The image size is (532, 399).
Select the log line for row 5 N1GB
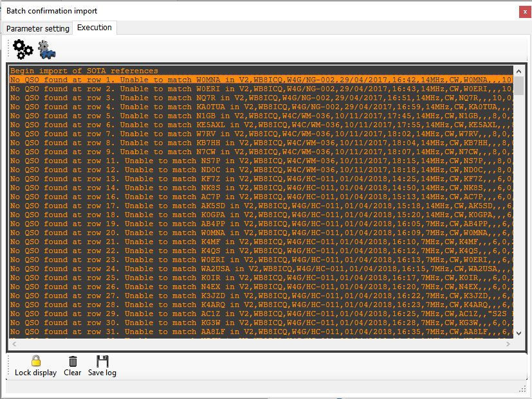click(x=261, y=116)
